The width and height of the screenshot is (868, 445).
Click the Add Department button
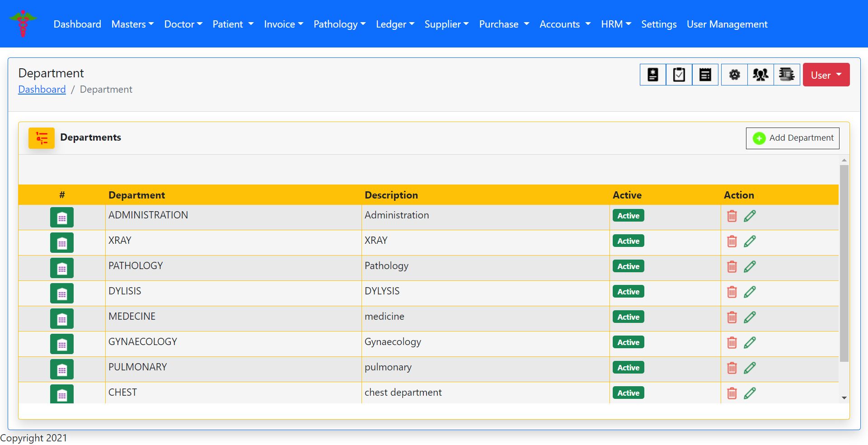(793, 138)
